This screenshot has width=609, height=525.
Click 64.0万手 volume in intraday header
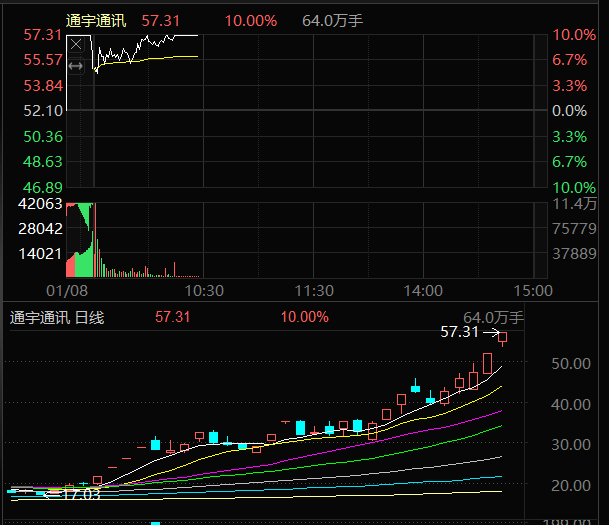coord(332,21)
